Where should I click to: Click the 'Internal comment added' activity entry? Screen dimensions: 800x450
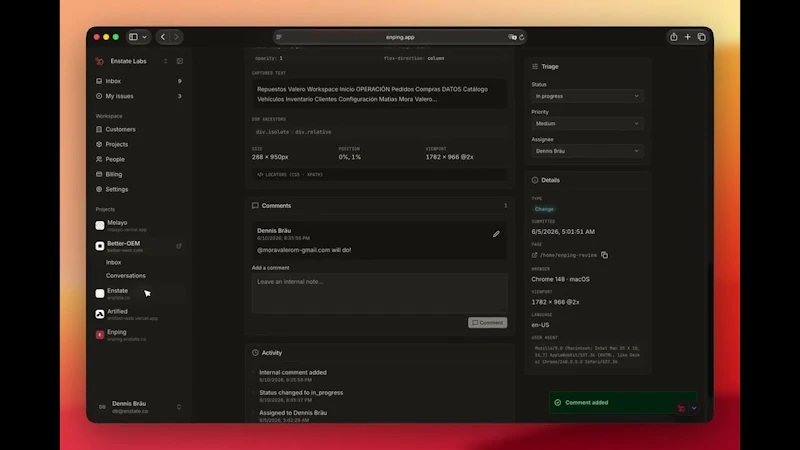[293, 376]
